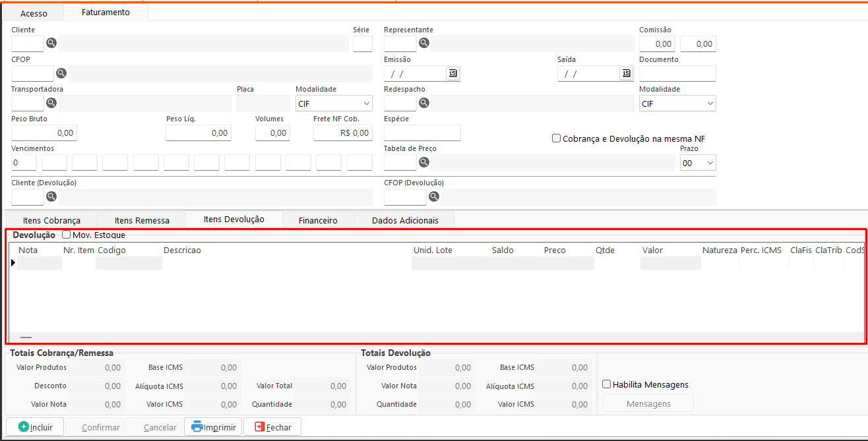The image size is (868, 441).
Task: Click the Representante search magnifier icon
Action: point(424,44)
